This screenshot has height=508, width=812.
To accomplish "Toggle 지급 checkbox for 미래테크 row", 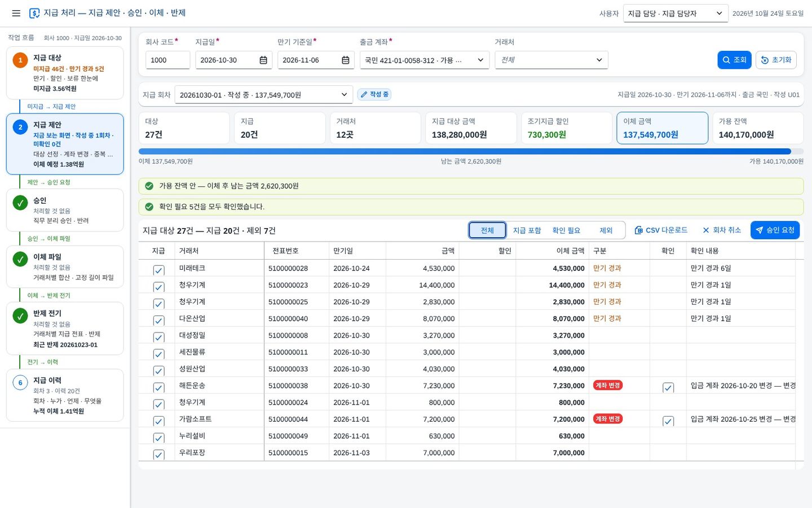I will pos(158,270).
